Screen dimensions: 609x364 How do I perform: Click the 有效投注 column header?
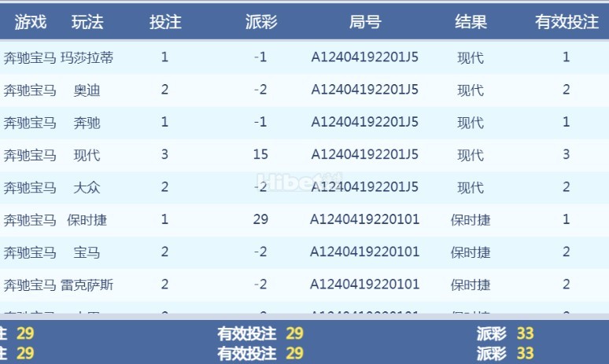(x=567, y=22)
